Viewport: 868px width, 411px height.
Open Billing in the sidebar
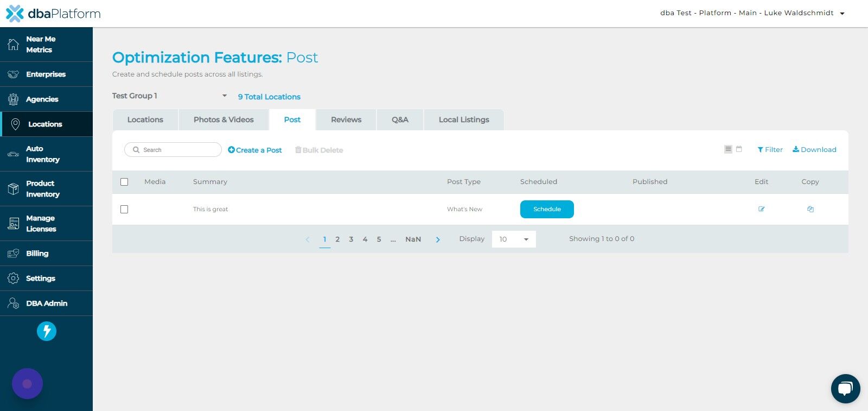(x=46, y=254)
